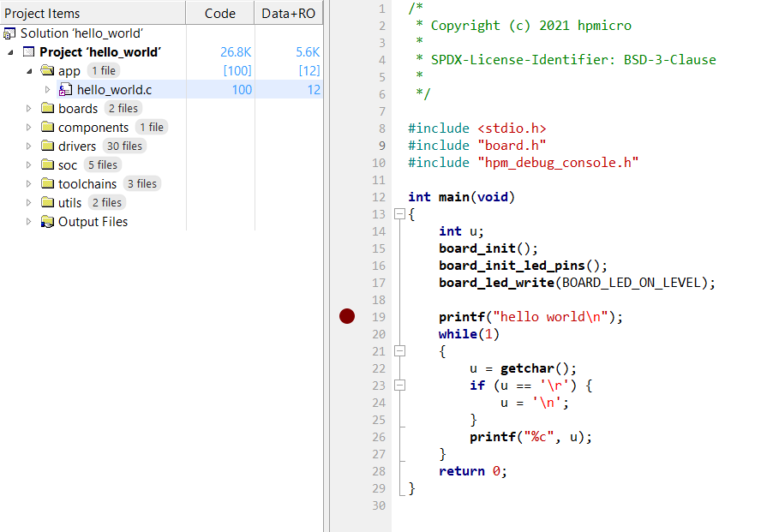
Task: Expand the soc folder
Action: [x=29, y=164]
